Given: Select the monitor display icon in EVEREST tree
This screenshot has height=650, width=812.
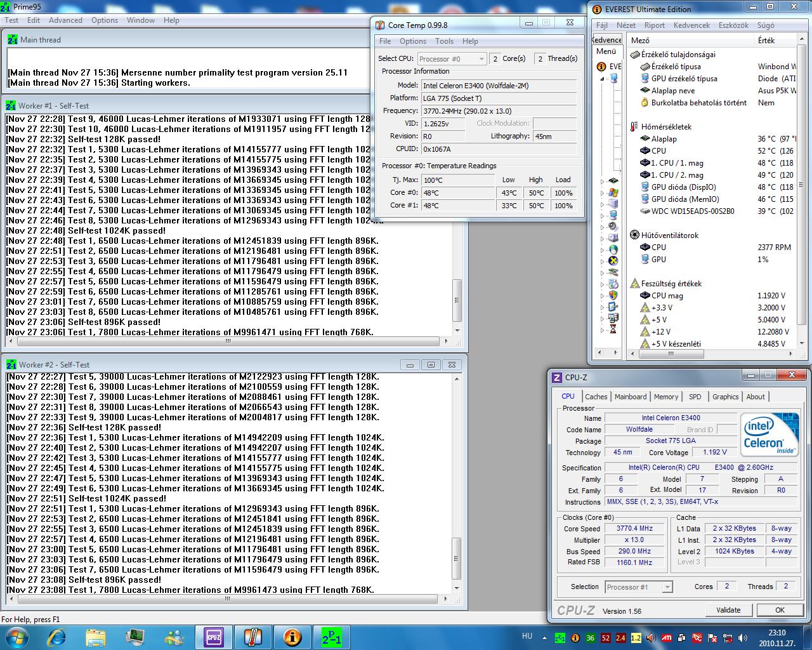Looking at the screenshot, I should coord(613,215).
